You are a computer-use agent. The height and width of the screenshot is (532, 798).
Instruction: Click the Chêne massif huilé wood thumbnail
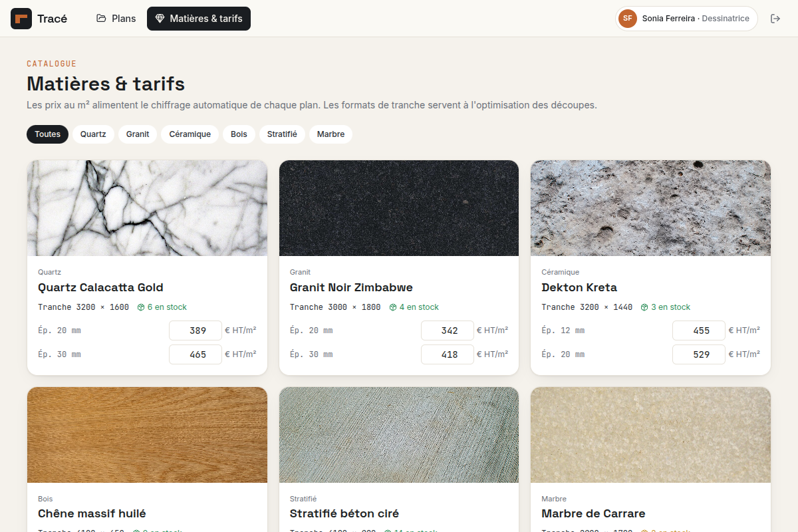(x=147, y=435)
